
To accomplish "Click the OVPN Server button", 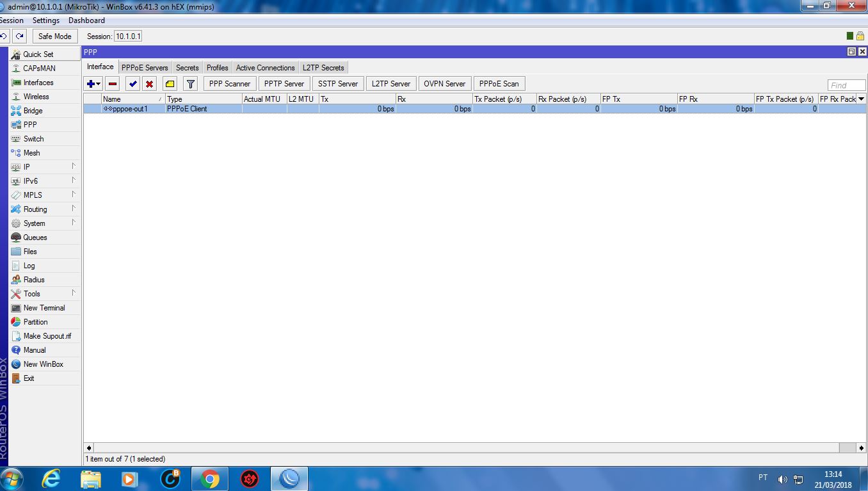I will pos(445,84).
